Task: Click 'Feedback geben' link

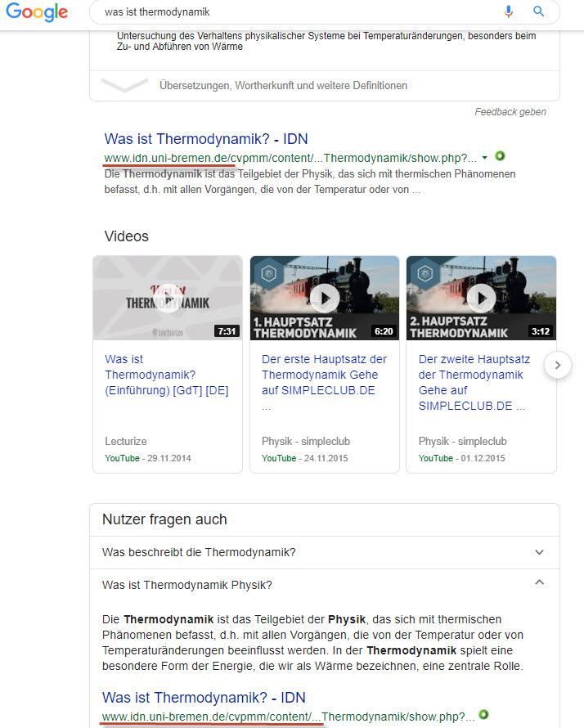Action: pos(510,112)
